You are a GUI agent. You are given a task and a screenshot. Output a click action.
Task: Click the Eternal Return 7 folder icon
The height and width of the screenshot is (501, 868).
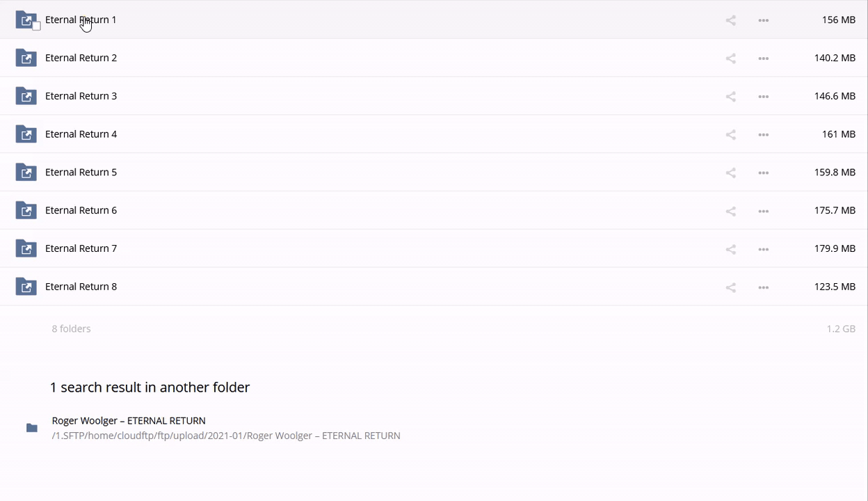[x=26, y=248]
